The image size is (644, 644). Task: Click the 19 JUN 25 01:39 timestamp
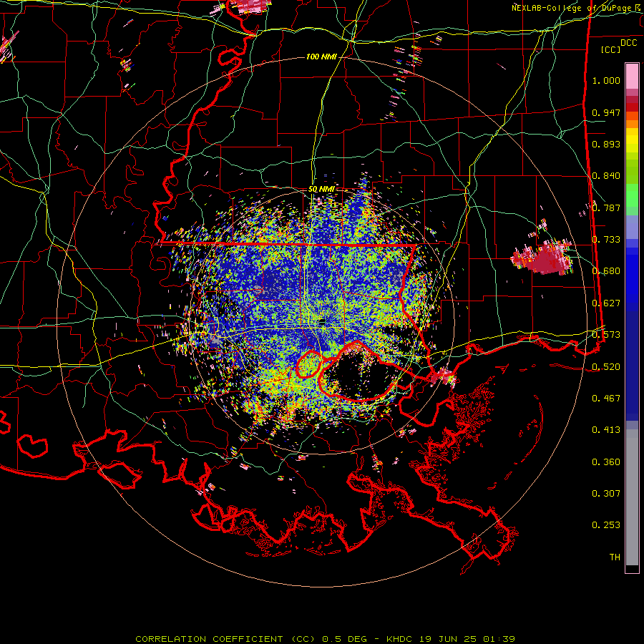[x=467, y=639]
